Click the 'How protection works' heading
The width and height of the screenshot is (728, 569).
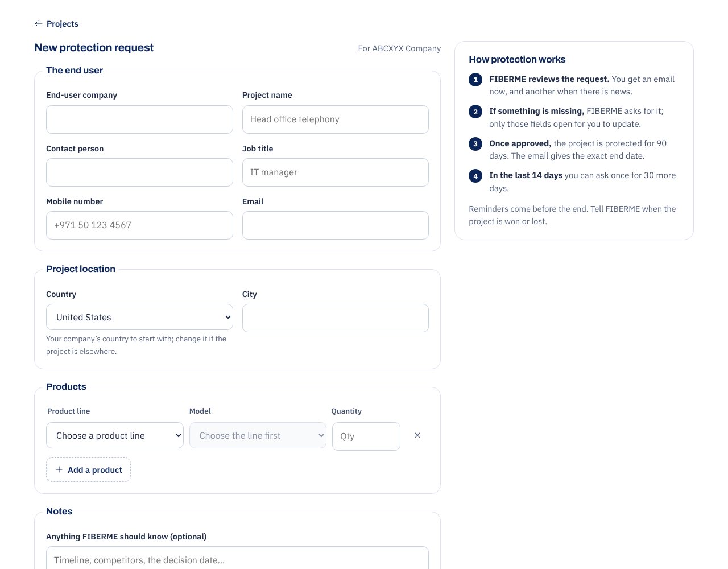tap(517, 59)
